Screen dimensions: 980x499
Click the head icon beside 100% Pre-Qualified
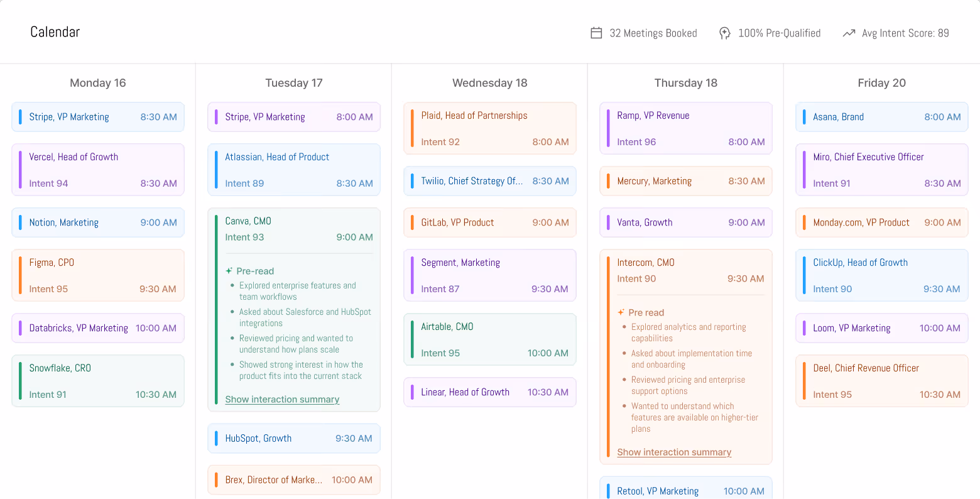point(724,33)
